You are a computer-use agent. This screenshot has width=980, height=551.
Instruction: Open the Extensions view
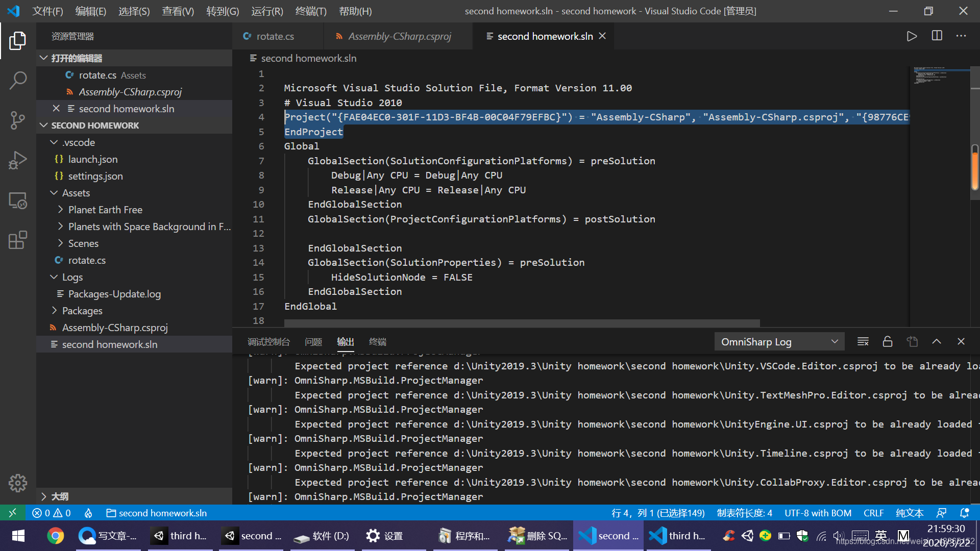18,240
